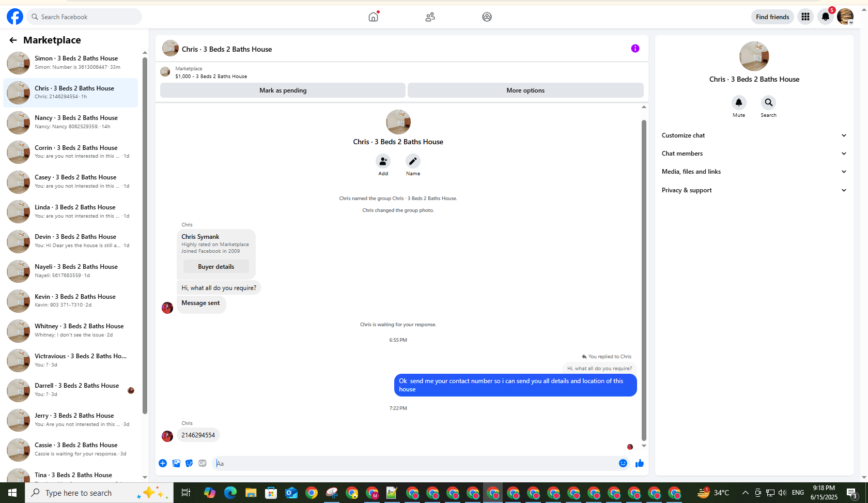Open the notifications bell
The image size is (868, 503).
click(826, 17)
